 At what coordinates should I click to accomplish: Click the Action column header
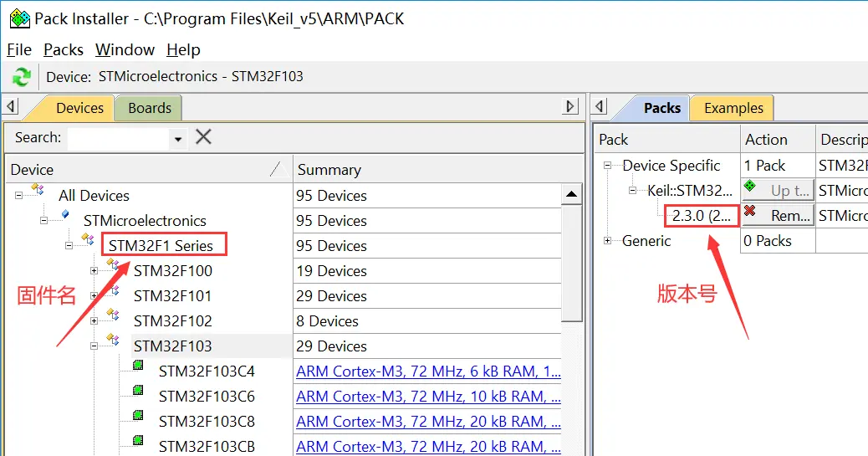(778, 140)
